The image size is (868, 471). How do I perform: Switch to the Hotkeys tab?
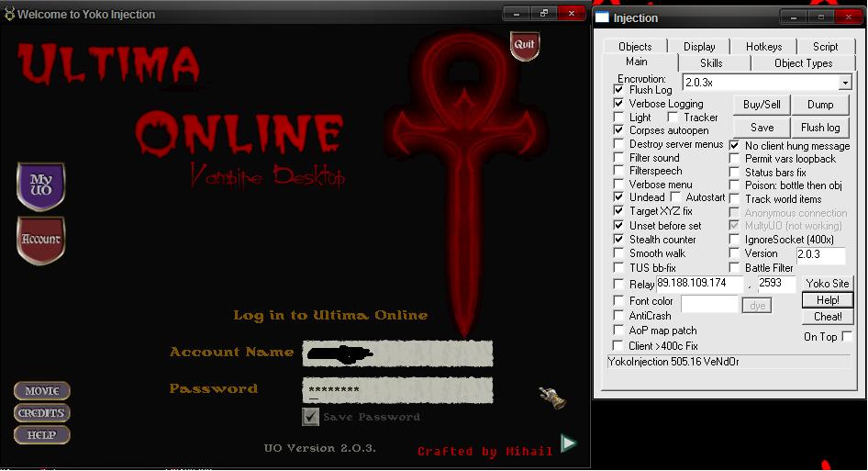763,47
